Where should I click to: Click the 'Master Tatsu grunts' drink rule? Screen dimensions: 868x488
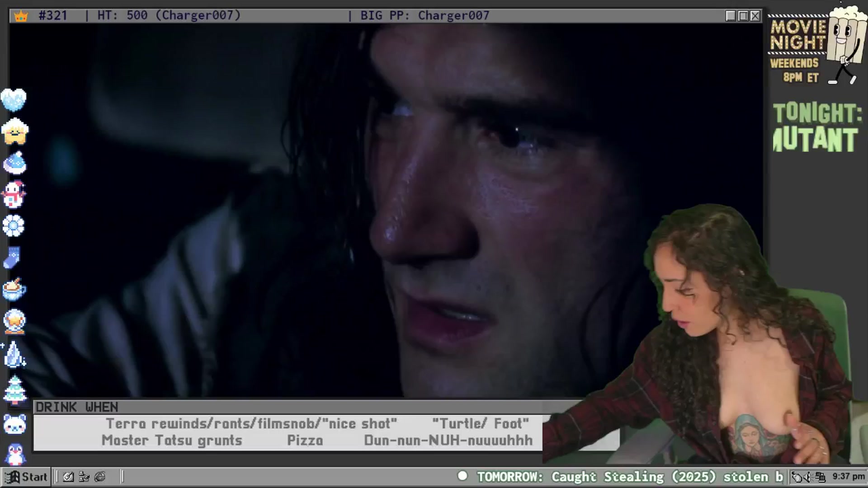[172, 440]
